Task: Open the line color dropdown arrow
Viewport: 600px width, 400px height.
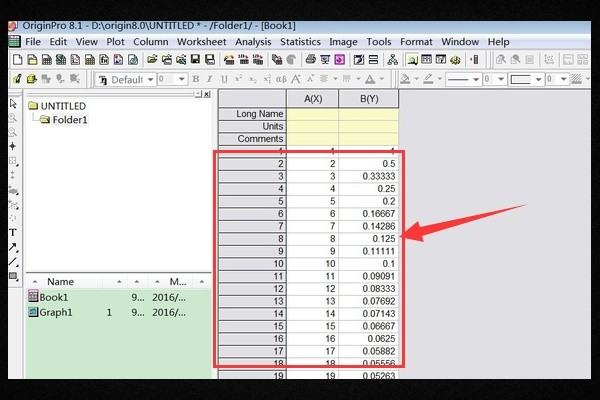Action: [x=440, y=79]
